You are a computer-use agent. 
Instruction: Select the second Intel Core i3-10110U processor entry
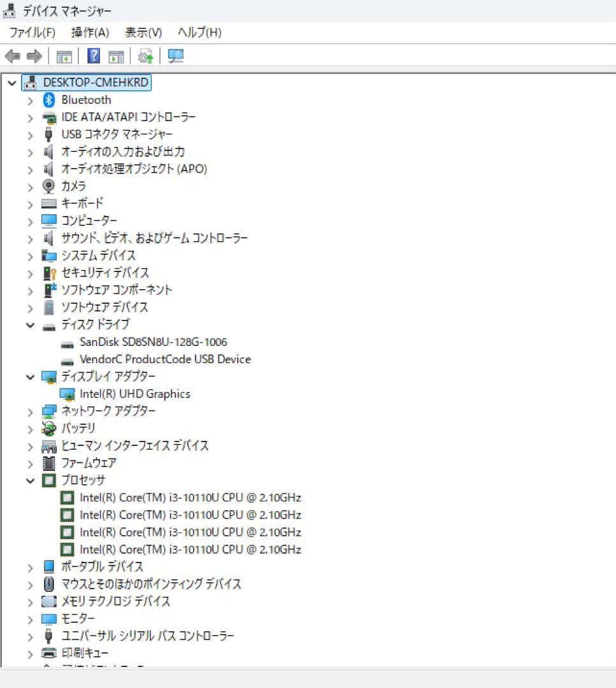pyautogui.click(x=190, y=515)
